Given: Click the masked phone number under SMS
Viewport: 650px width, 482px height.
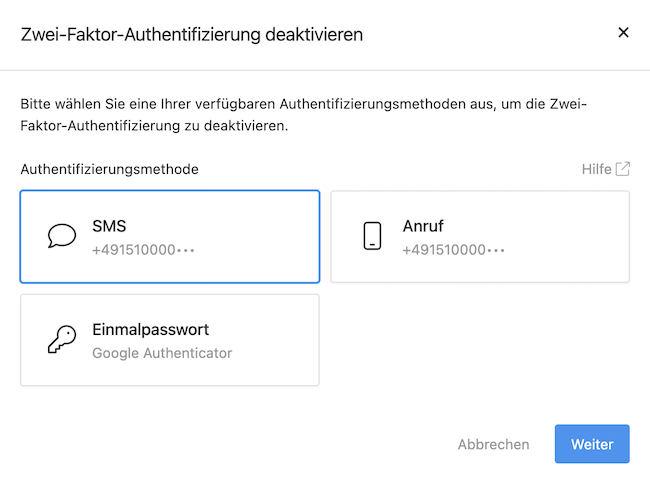Looking at the screenshot, I should [143, 250].
